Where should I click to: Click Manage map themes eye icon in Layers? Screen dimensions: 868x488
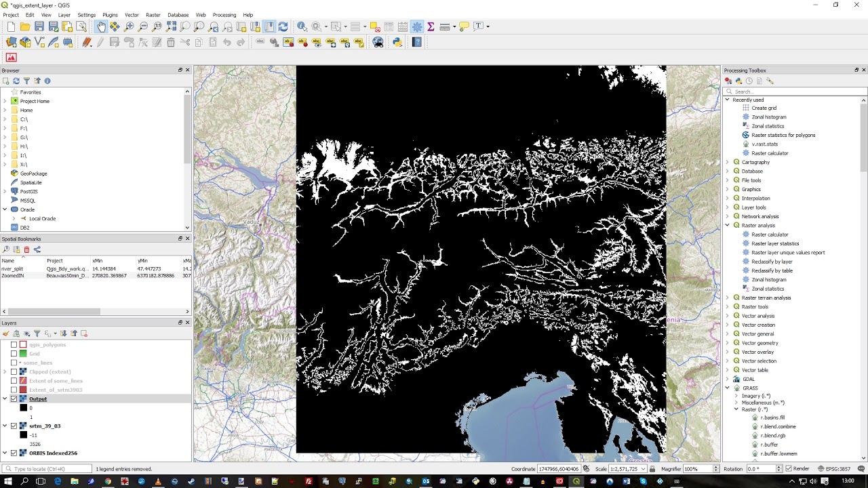pyautogui.click(x=27, y=333)
